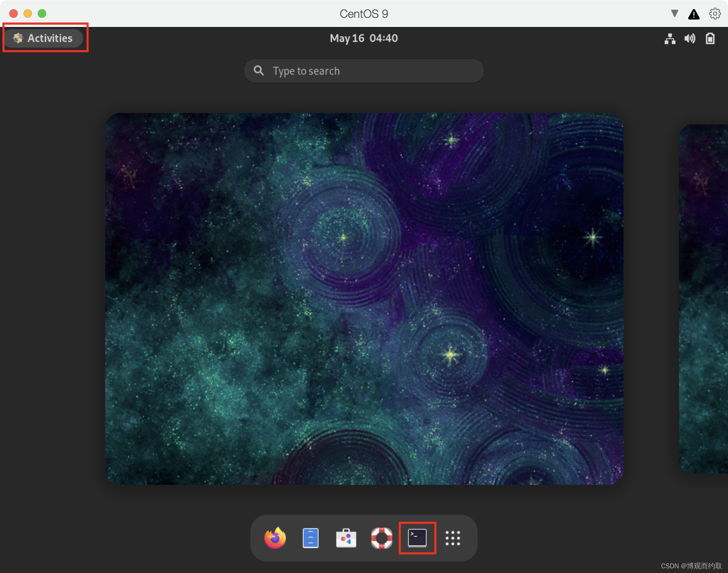The image size is (728, 573).
Task: Launch Terminal from the dock
Action: [417, 538]
